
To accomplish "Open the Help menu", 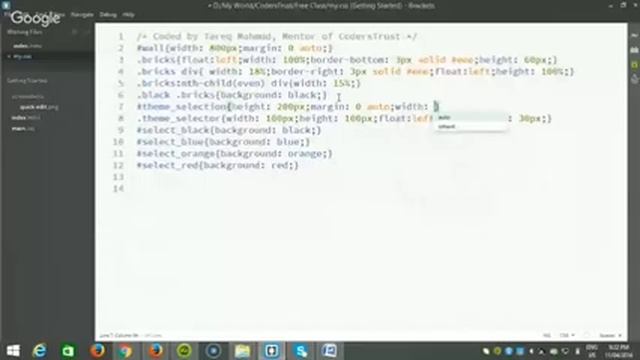I will 128,15.
